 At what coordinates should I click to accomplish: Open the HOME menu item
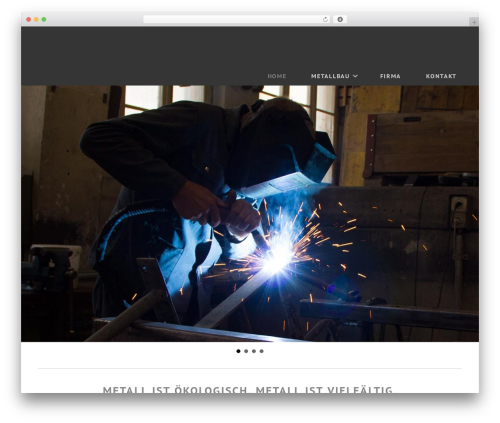click(x=277, y=76)
